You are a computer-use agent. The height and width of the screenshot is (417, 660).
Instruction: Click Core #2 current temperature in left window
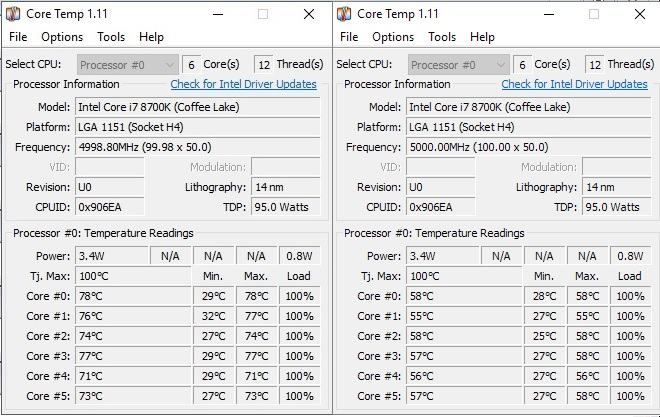pyautogui.click(x=133, y=336)
